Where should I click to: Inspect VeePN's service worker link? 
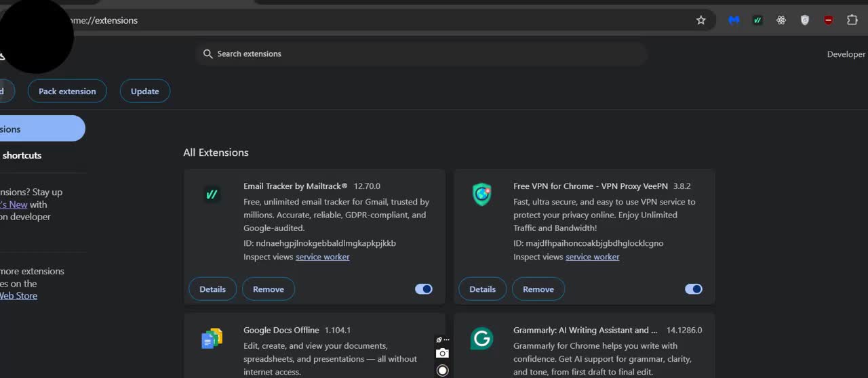click(x=593, y=257)
